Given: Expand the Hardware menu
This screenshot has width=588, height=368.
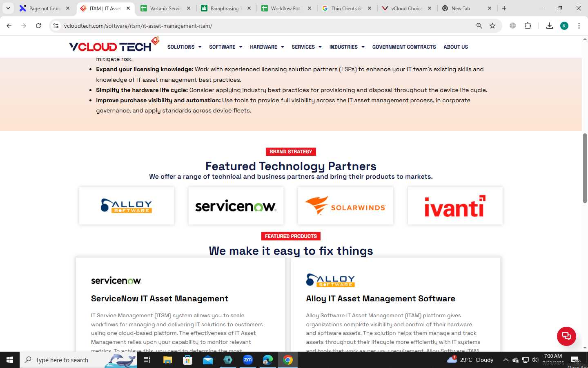Looking at the screenshot, I should pyautogui.click(x=267, y=47).
